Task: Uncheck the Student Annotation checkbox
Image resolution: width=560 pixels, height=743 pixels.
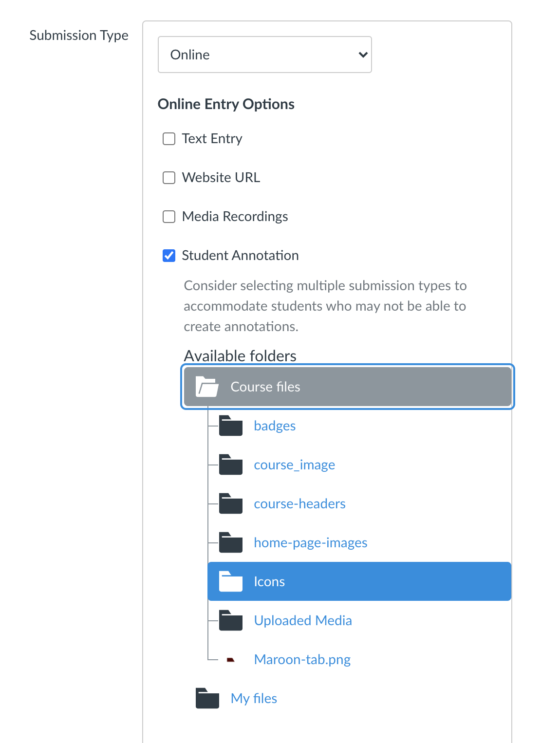Action: [x=169, y=256]
